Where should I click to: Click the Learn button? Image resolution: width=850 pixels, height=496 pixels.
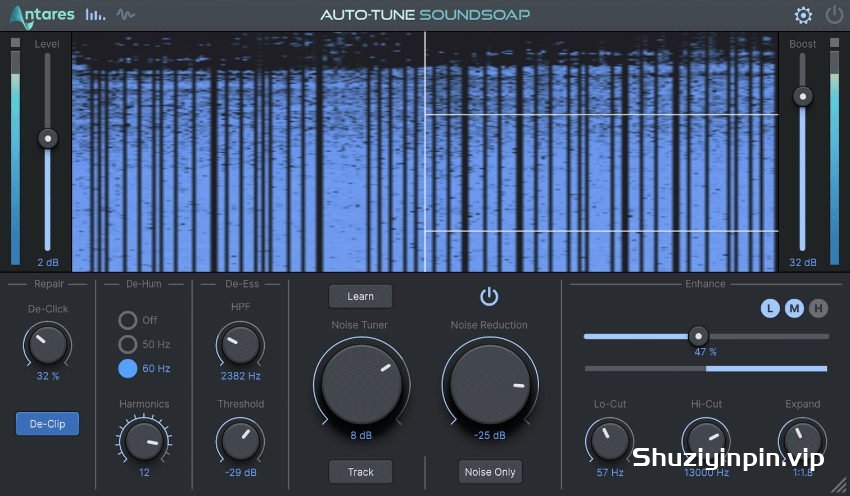coord(360,297)
